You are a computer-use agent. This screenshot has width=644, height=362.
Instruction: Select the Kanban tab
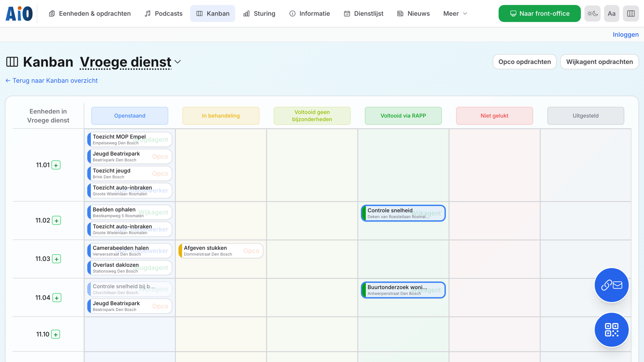[x=213, y=14]
